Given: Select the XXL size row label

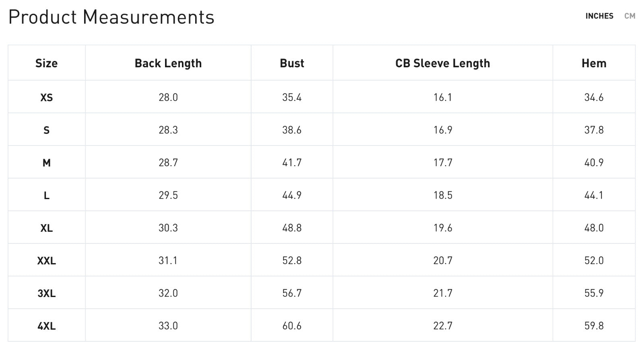Looking at the screenshot, I should click(46, 261).
